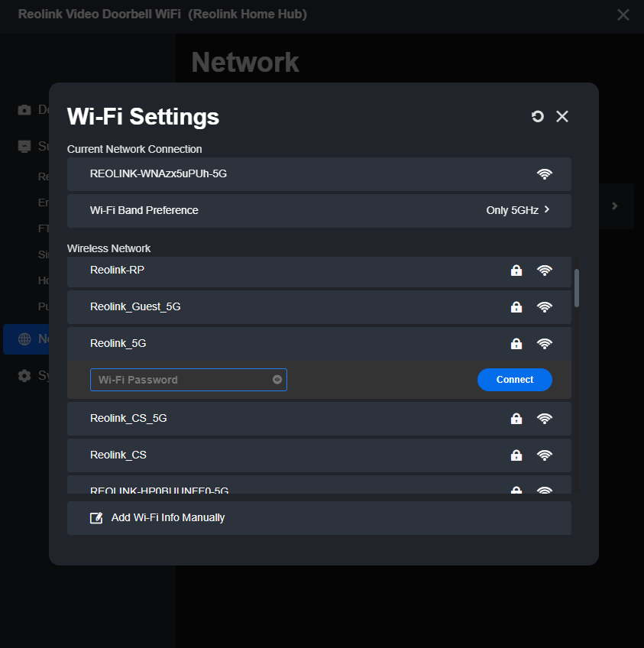
Task: Close the Wi-Fi Settings dialog
Action: pyautogui.click(x=562, y=117)
